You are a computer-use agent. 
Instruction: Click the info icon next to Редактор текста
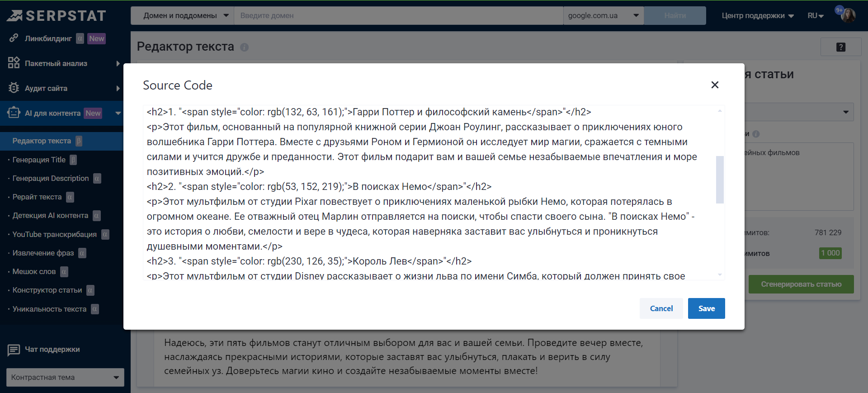[245, 47]
